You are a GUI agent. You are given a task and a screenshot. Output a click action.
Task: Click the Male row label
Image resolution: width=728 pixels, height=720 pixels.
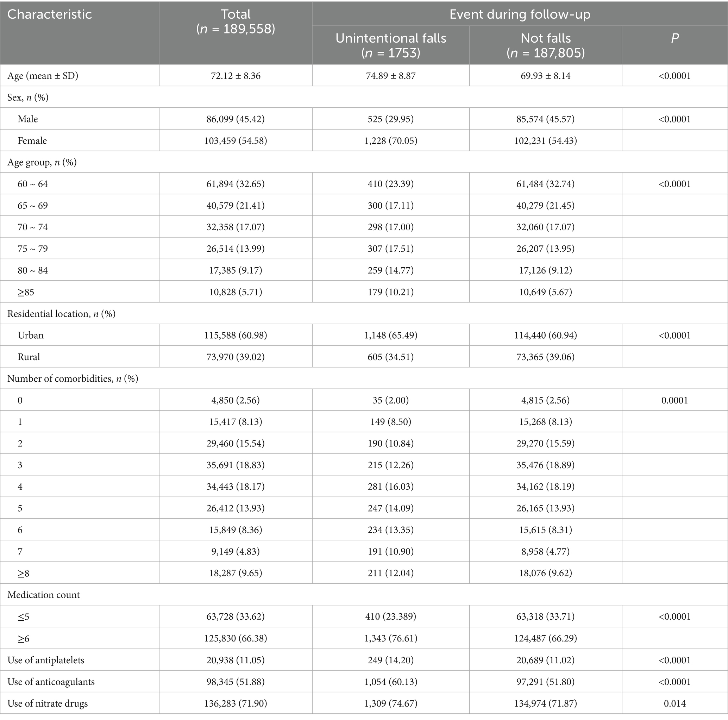point(28,119)
